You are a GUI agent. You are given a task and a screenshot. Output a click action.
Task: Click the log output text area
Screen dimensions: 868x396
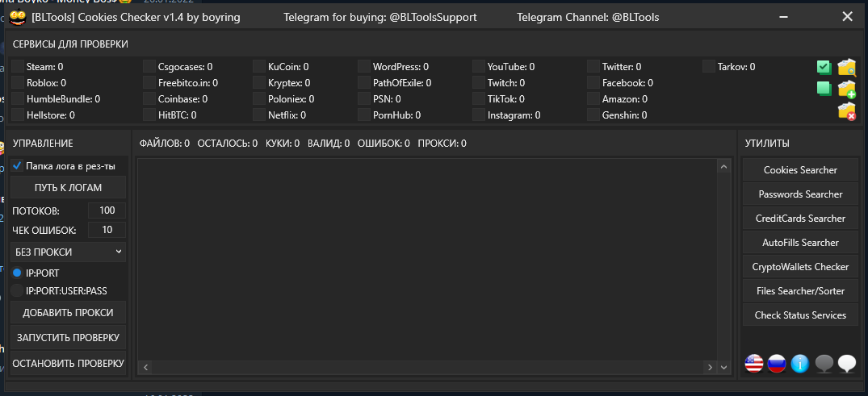(x=427, y=260)
